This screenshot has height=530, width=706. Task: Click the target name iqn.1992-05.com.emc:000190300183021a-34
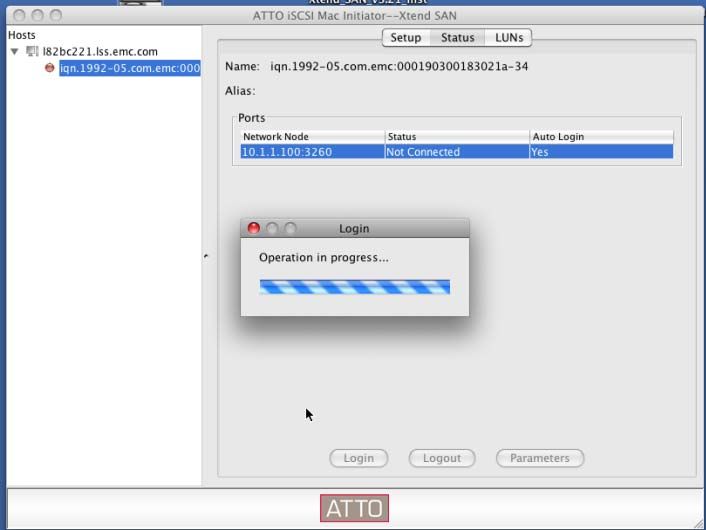pyautogui.click(x=399, y=67)
